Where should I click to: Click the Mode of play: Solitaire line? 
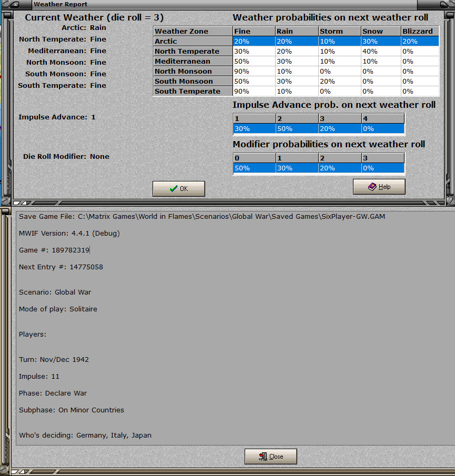58,309
